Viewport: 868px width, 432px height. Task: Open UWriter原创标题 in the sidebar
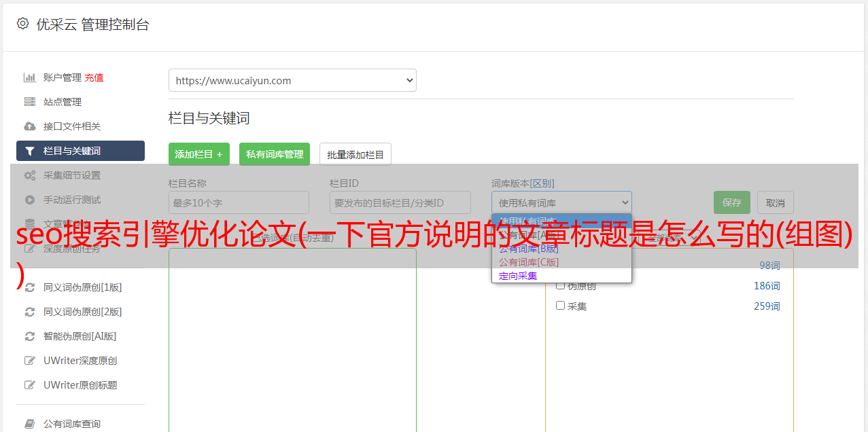click(x=80, y=385)
